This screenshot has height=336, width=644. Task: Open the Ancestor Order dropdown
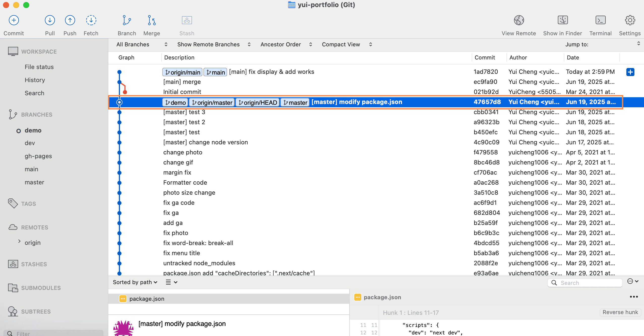click(x=286, y=44)
